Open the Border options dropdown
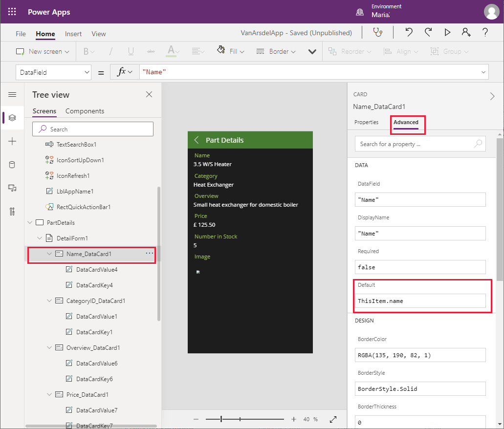This screenshot has width=504, height=429. pyautogui.click(x=276, y=51)
